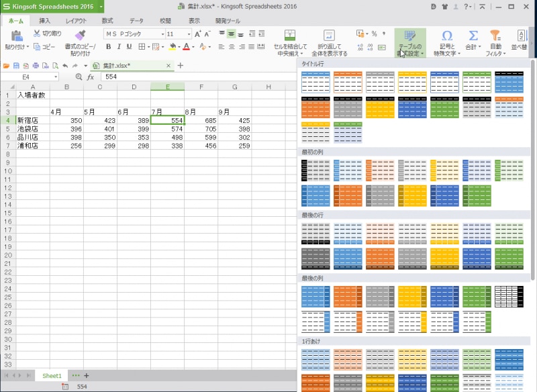Click 折り返して全体を表示する wrap text button
The width and height of the screenshot is (537, 392).
(328, 35)
